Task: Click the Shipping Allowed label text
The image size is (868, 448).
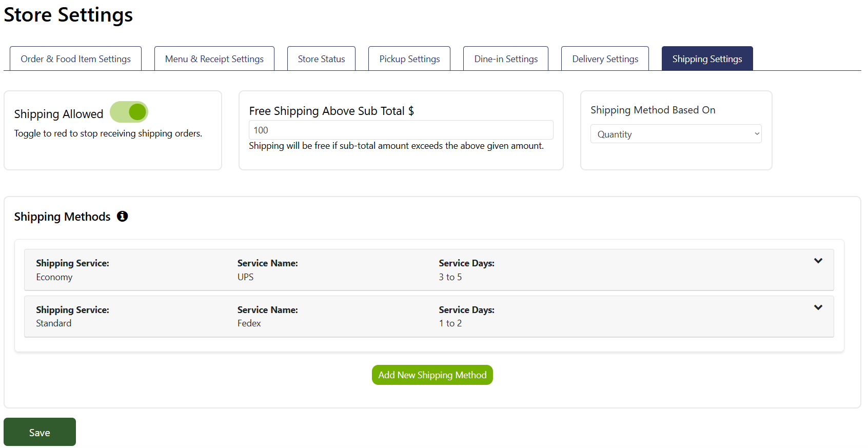Action: (58, 114)
